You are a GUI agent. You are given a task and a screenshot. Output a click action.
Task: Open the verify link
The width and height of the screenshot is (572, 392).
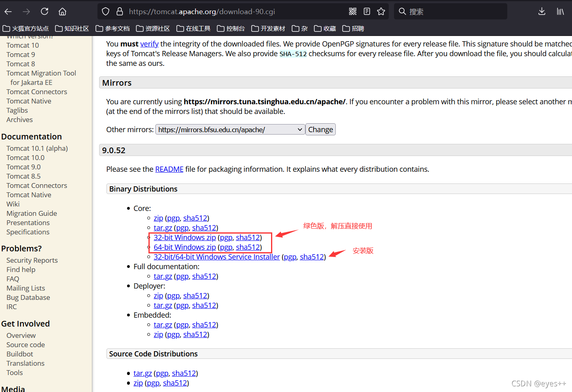(149, 44)
